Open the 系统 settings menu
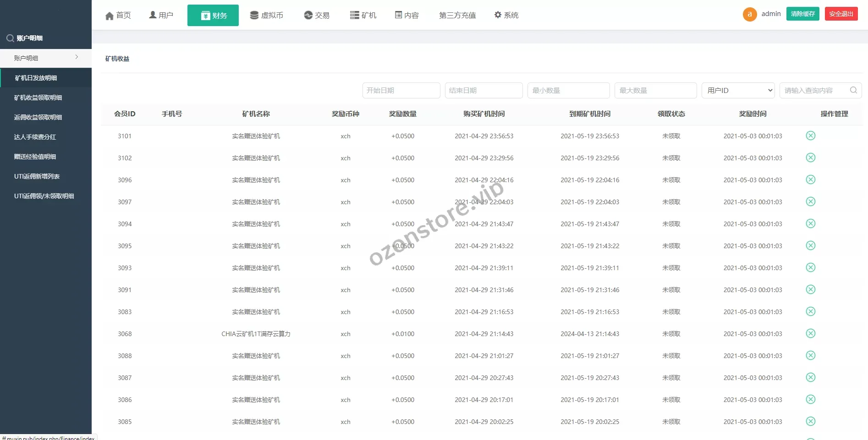The width and height of the screenshot is (868, 440). (506, 16)
